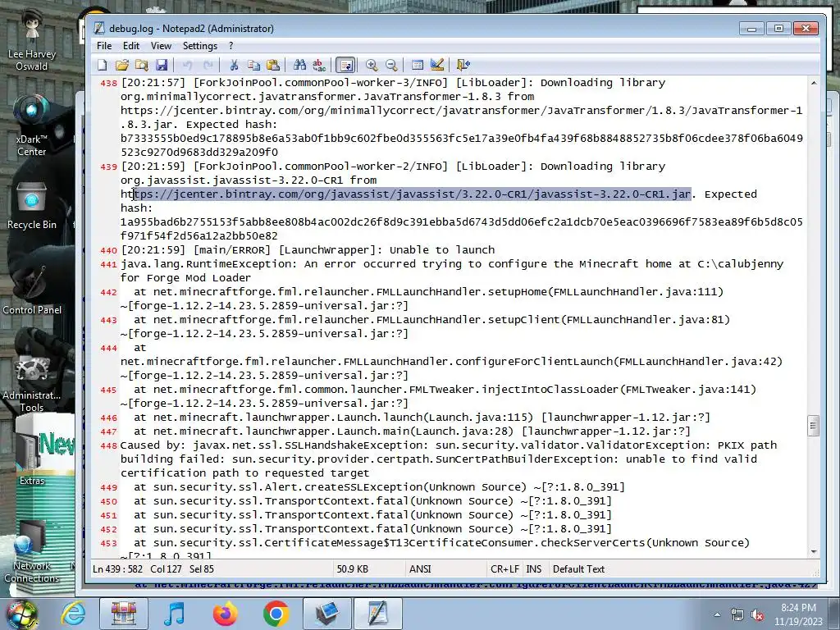Viewport: 840px width, 630px height.
Task: Open music player icon on taskbar
Action: [x=174, y=614]
